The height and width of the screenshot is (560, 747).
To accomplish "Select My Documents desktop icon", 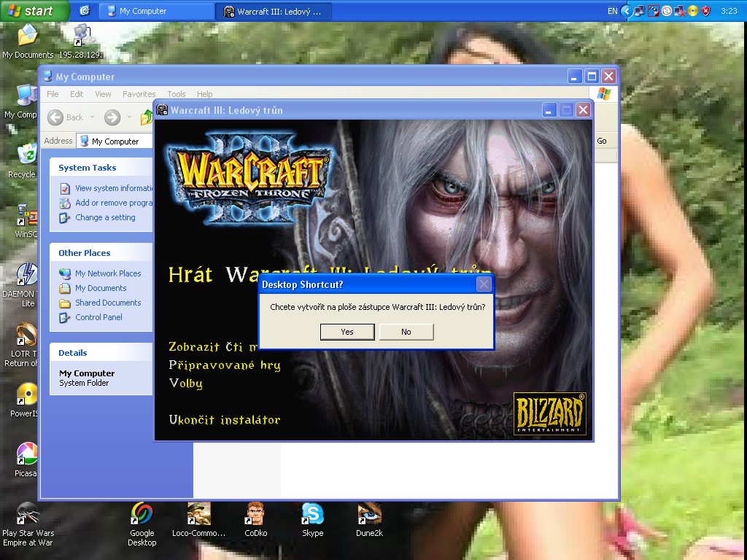I will [28, 42].
